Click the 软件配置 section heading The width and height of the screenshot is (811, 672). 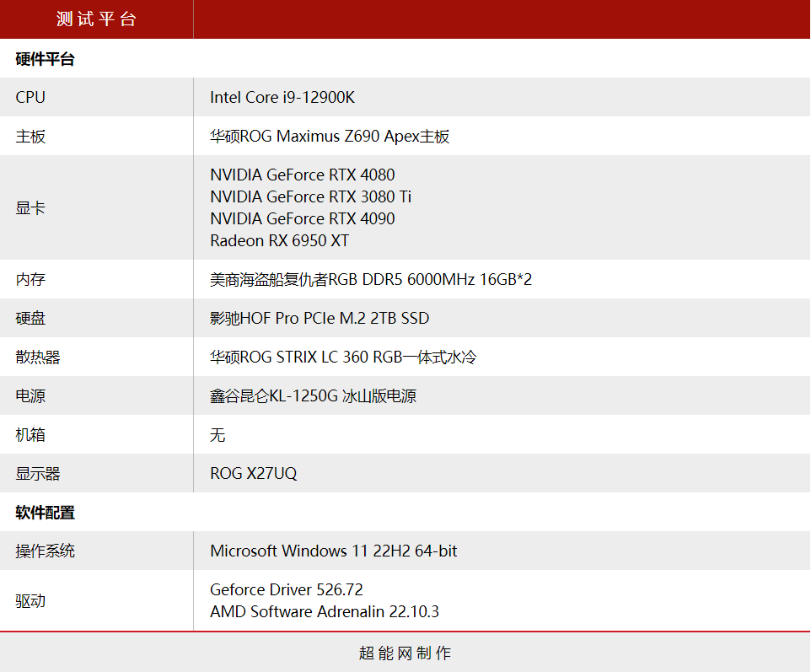[45, 513]
